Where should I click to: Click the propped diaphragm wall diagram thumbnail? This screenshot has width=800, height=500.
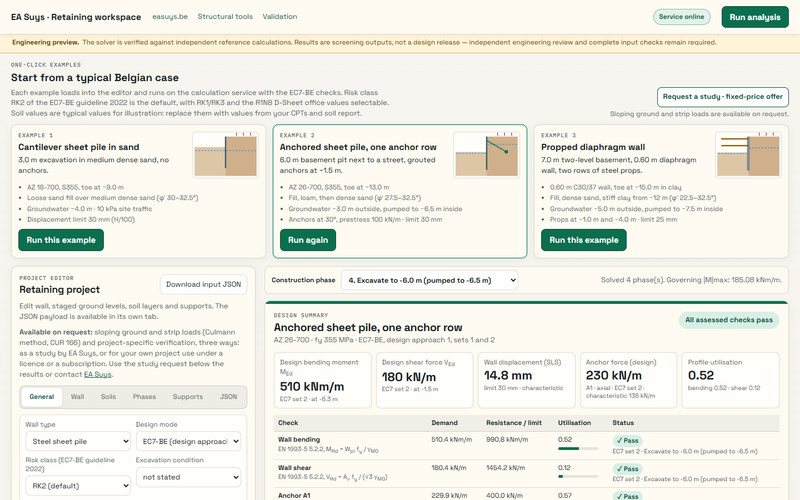[x=748, y=155]
